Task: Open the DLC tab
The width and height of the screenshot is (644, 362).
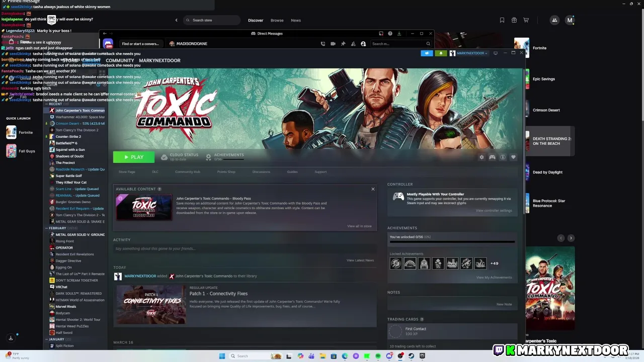Action: [x=155, y=172]
